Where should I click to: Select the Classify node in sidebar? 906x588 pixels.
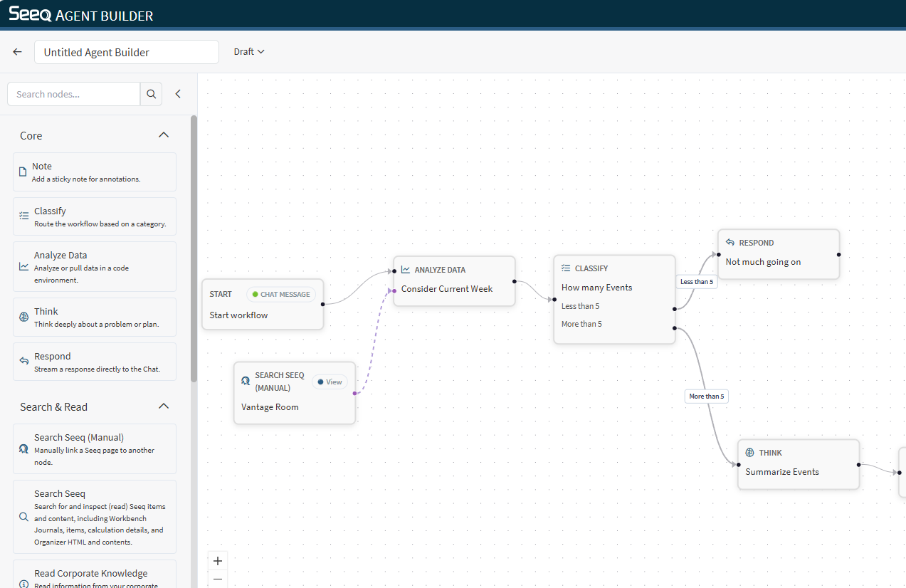coord(95,216)
